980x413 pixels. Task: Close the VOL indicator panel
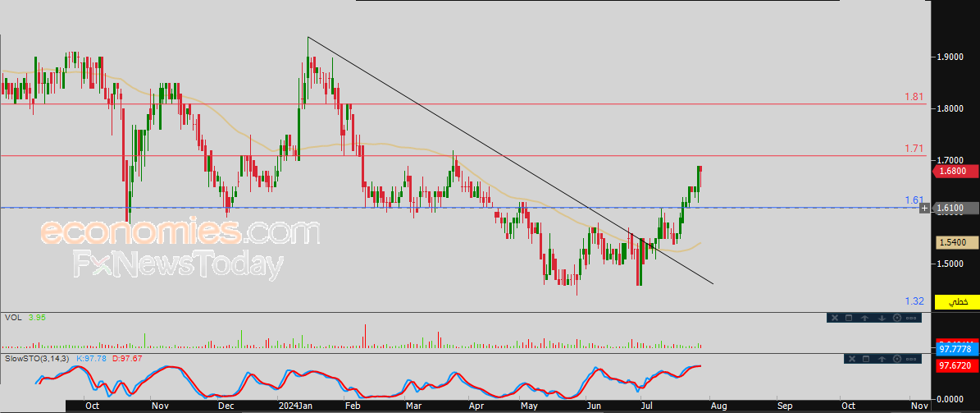pyautogui.click(x=835, y=318)
